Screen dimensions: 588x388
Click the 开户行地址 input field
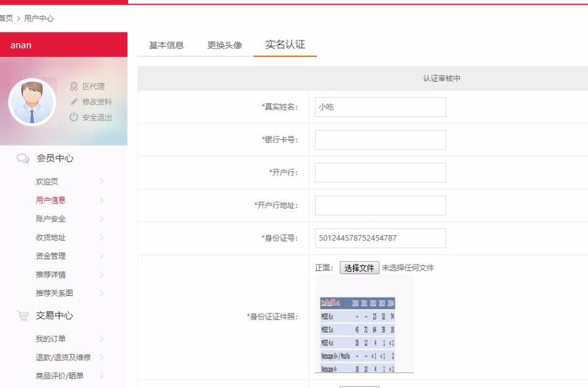[380, 205]
